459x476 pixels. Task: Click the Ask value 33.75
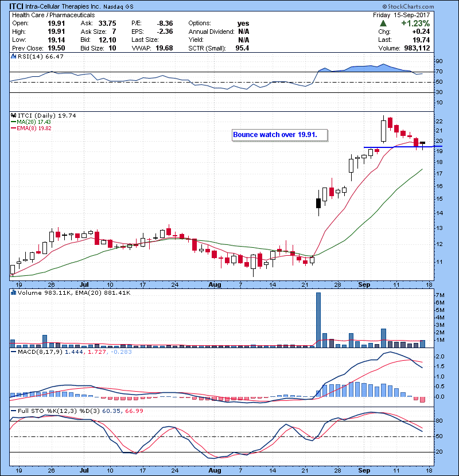tap(107, 24)
